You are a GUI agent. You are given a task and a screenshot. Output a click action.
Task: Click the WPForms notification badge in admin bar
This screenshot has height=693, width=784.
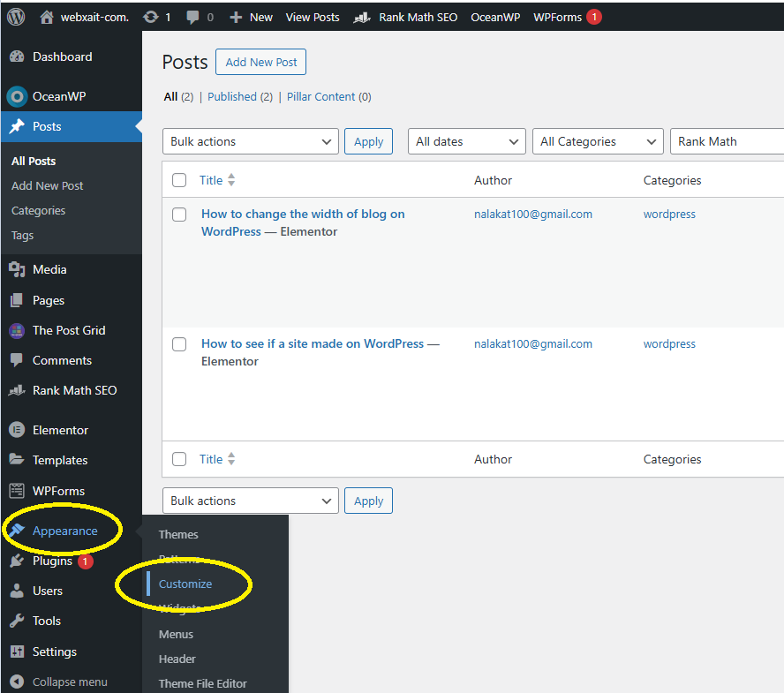(594, 17)
